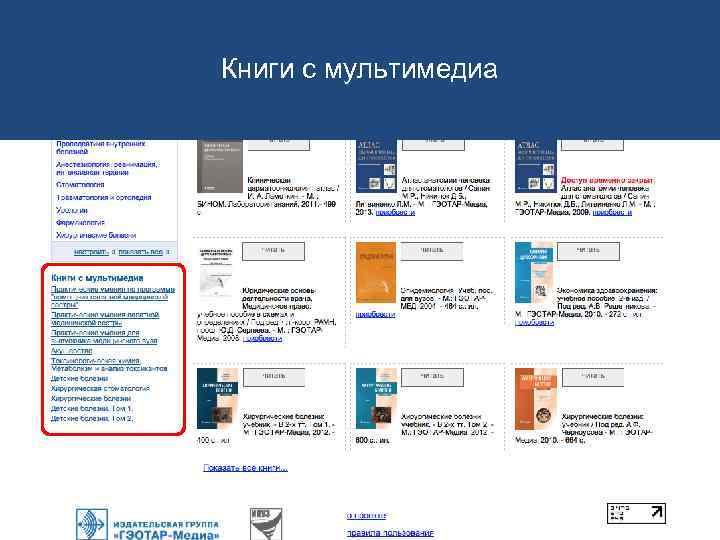Viewport: 720px width, 540px height.
Task: Open Хирургические болезни Черноусова orange cover
Action: tap(535, 399)
